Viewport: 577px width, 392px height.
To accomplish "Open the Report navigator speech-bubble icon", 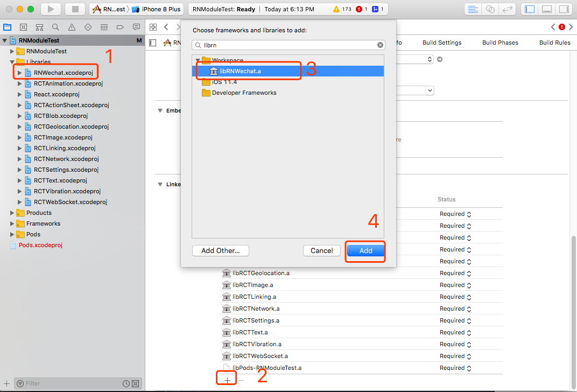I will [x=136, y=27].
